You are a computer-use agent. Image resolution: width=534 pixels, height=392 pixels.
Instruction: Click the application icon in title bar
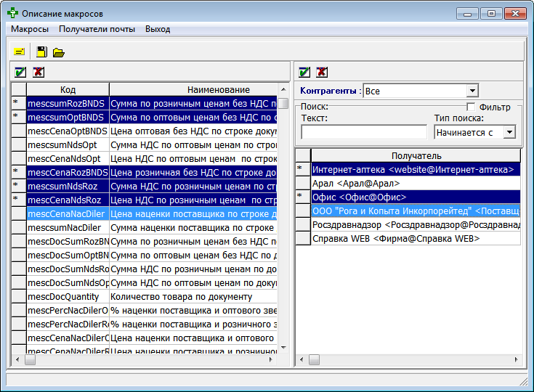[x=12, y=13]
